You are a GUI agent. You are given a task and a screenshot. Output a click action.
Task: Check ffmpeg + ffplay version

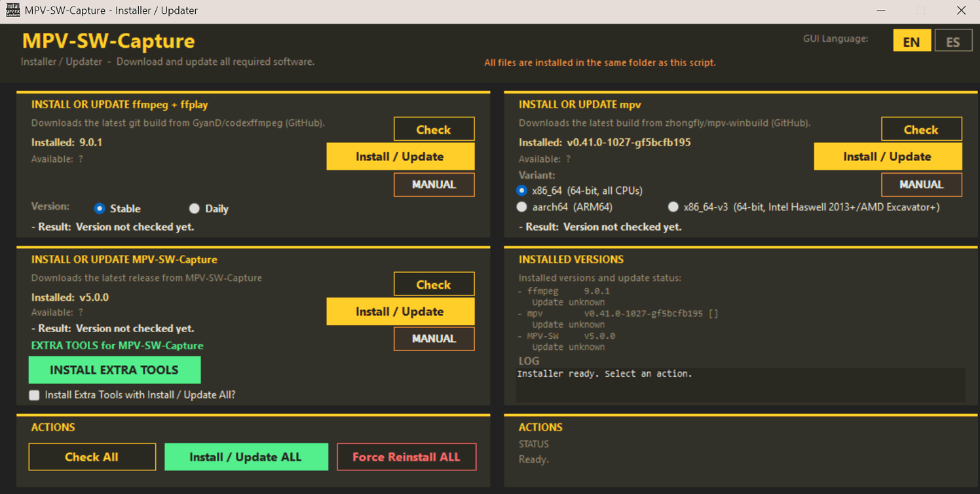[434, 129]
